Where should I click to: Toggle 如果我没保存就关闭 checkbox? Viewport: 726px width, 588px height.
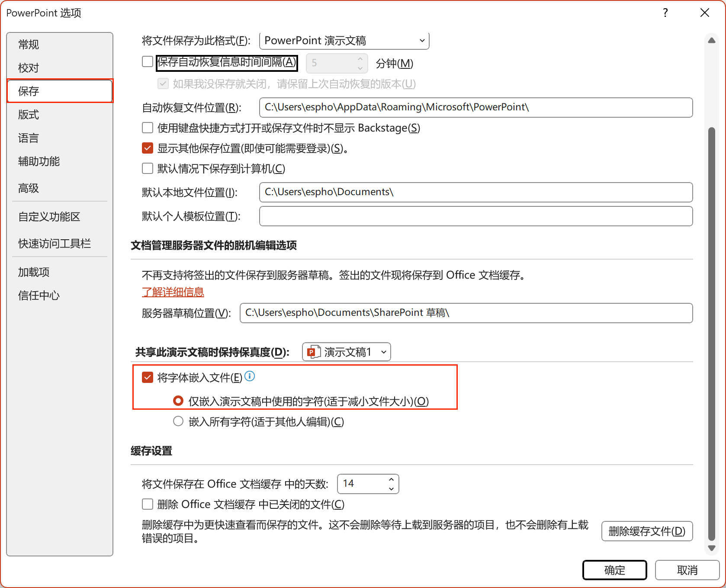point(163,84)
